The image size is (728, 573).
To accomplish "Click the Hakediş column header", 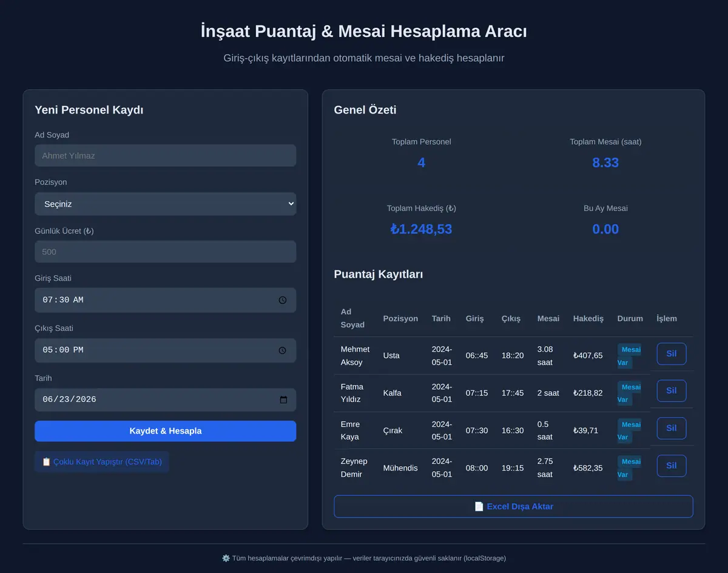I will point(588,318).
